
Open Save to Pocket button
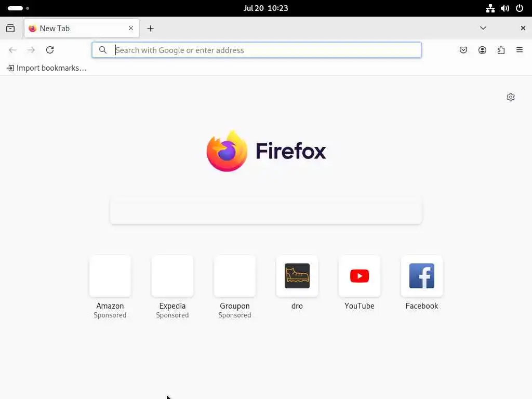click(x=463, y=50)
